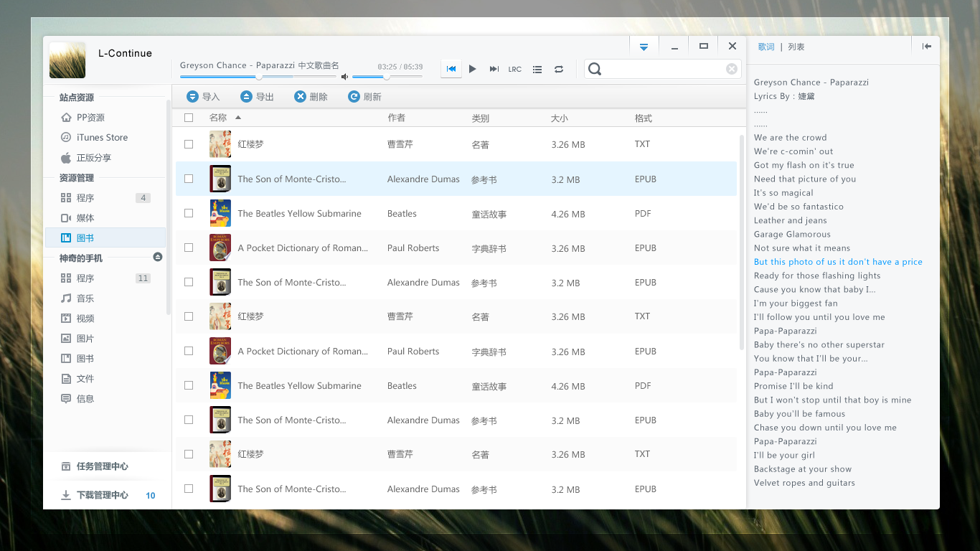Sort by the 大小 column header
Image resolution: width=980 pixels, height=551 pixels.
[x=560, y=118]
